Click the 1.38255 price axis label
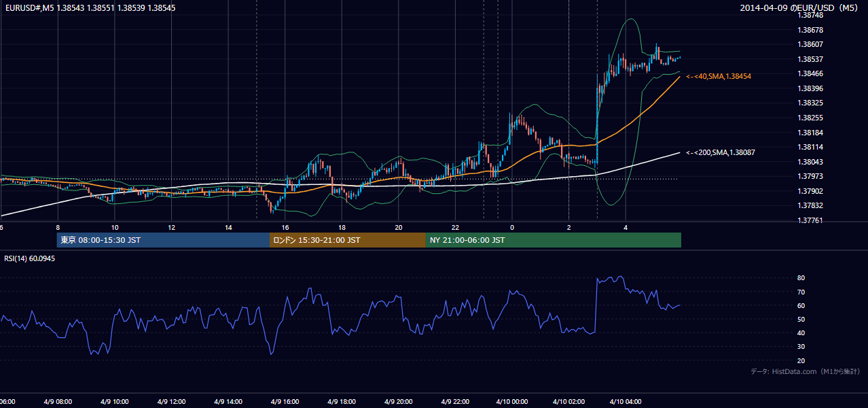The width and height of the screenshot is (868, 408). (x=811, y=118)
